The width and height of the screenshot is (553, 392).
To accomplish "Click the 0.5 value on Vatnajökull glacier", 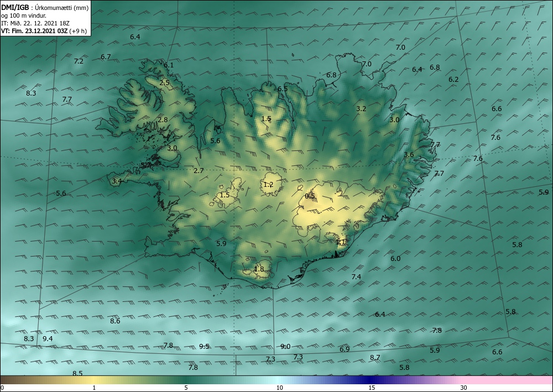I will tap(310, 196).
